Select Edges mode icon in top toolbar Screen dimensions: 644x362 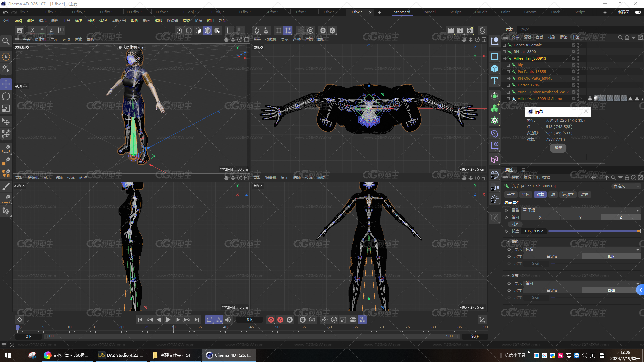189,31
